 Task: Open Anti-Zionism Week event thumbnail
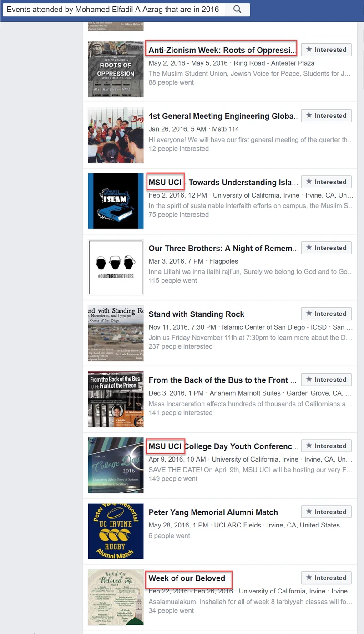tap(116, 69)
